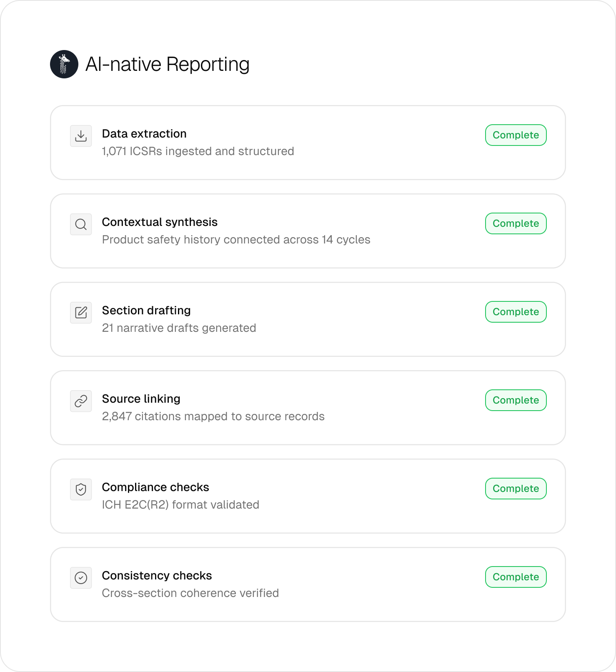Screen dimensions: 616x672
Task: Select the Source linking title
Action: (x=141, y=399)
